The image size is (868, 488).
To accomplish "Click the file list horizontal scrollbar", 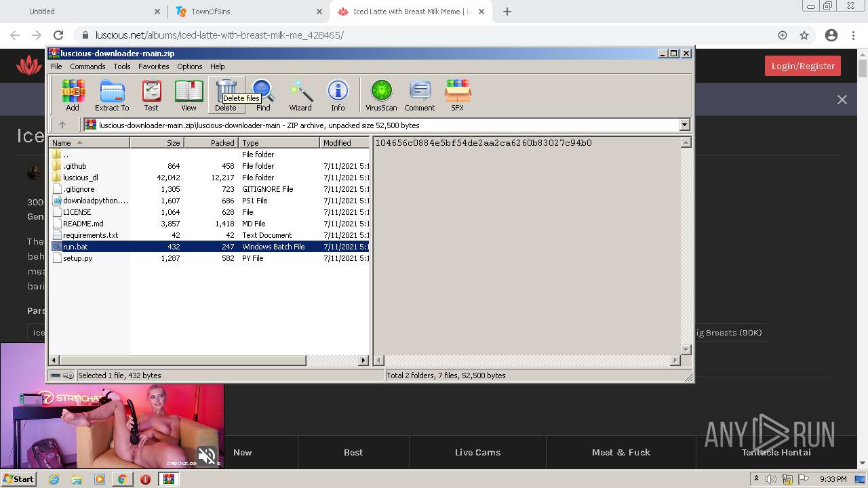I will (x=183, y=361).
